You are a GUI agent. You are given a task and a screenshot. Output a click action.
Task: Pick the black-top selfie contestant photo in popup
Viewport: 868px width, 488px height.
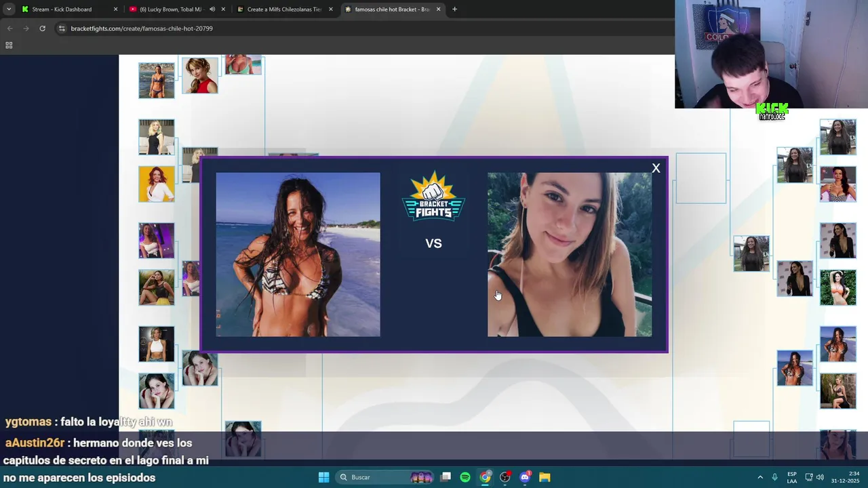coord(570,254)
